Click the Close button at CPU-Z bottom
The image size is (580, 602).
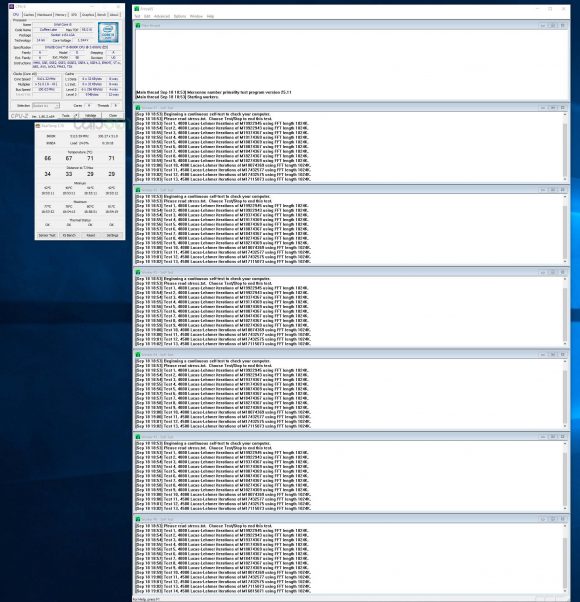click(113, 116)
